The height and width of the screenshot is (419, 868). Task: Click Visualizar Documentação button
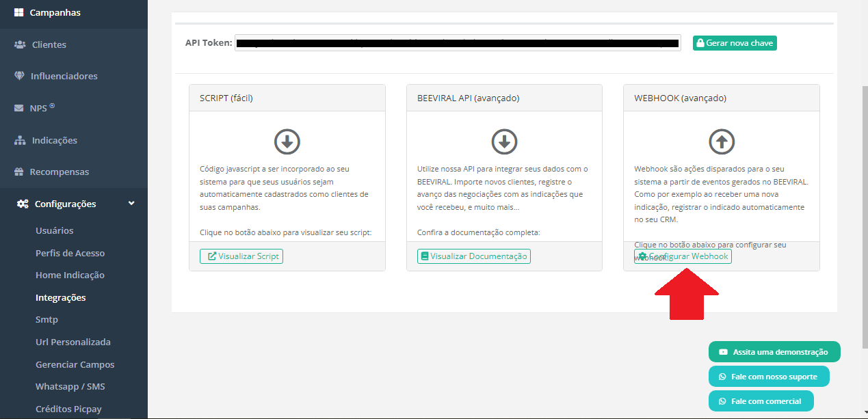[473, 256]
